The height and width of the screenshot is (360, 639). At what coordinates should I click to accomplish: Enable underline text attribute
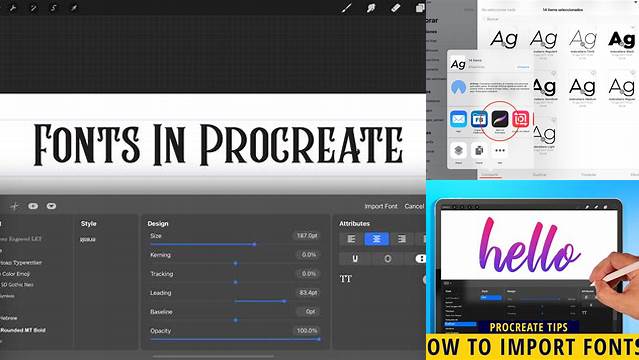(355, 258)
